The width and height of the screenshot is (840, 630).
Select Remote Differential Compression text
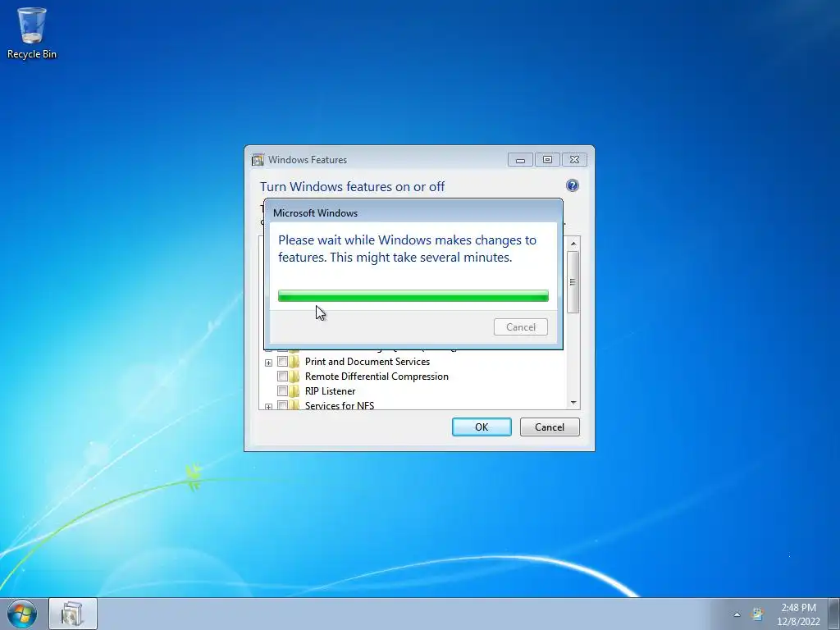(377, 376)
